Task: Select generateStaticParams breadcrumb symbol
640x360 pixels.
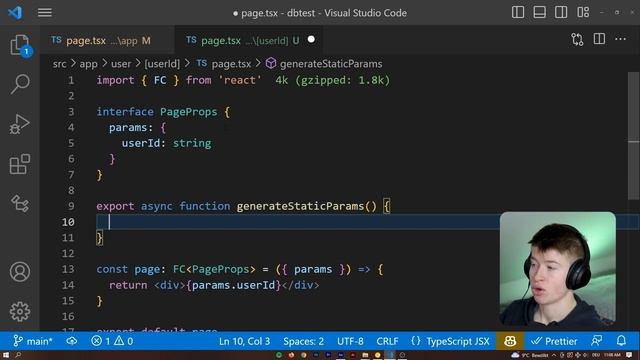Action: [324, 64]
